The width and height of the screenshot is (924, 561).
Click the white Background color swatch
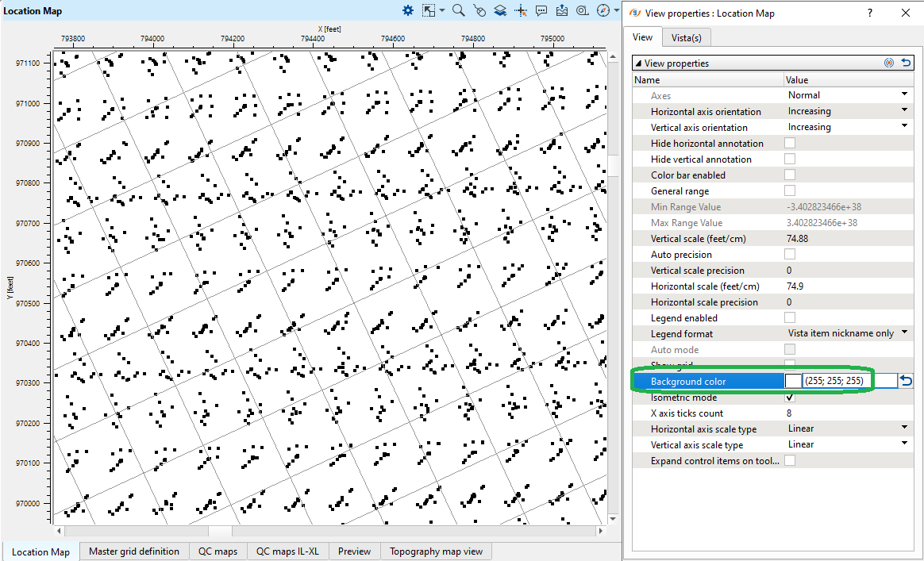(793, 382)
